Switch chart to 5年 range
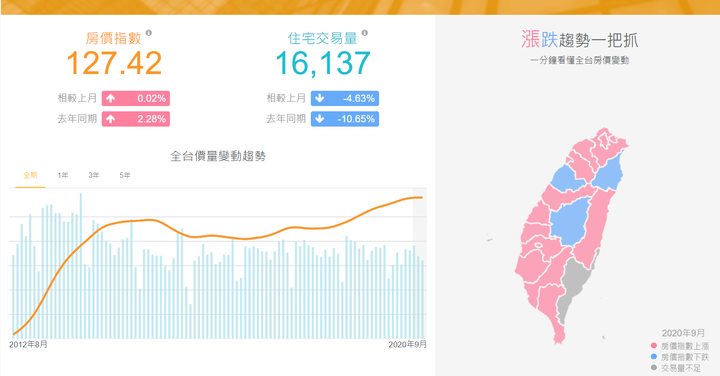Viewport: 720px width, 376px height. (125, 175)
